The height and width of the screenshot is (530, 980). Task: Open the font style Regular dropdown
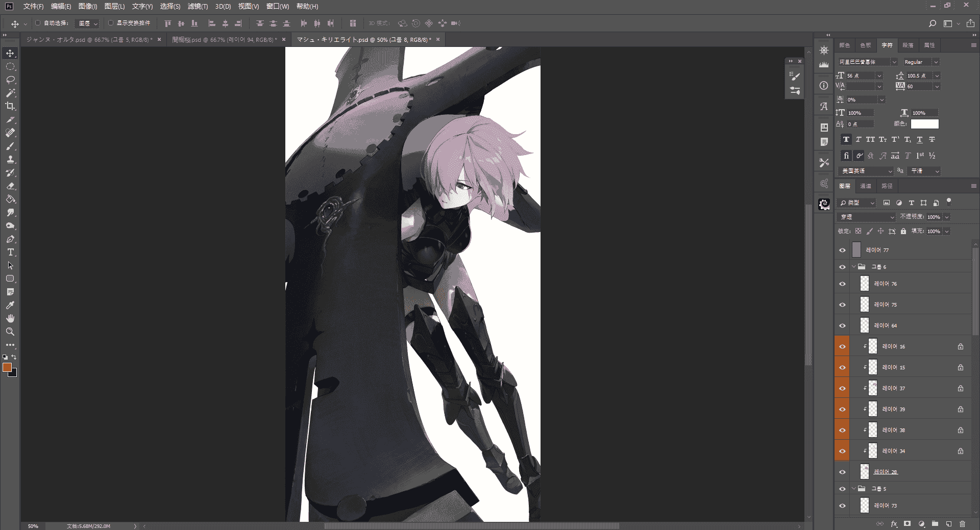click(921, 62)
